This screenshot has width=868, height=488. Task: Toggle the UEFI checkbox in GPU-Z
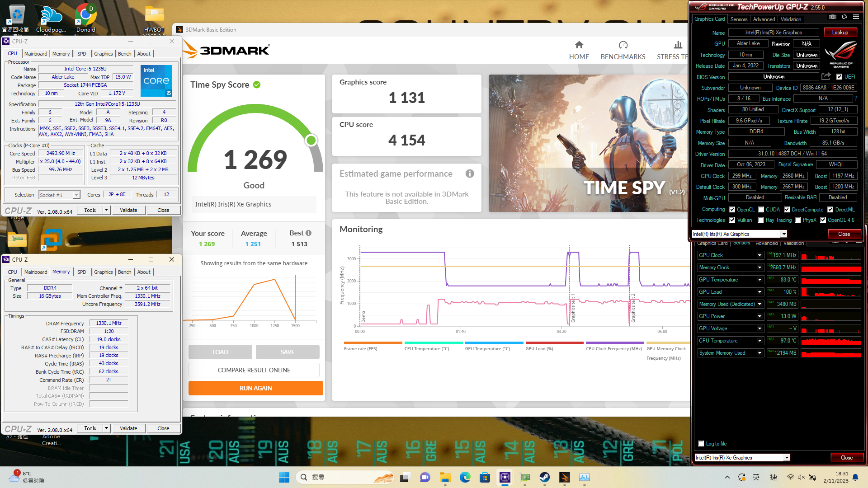coord(840,77)
